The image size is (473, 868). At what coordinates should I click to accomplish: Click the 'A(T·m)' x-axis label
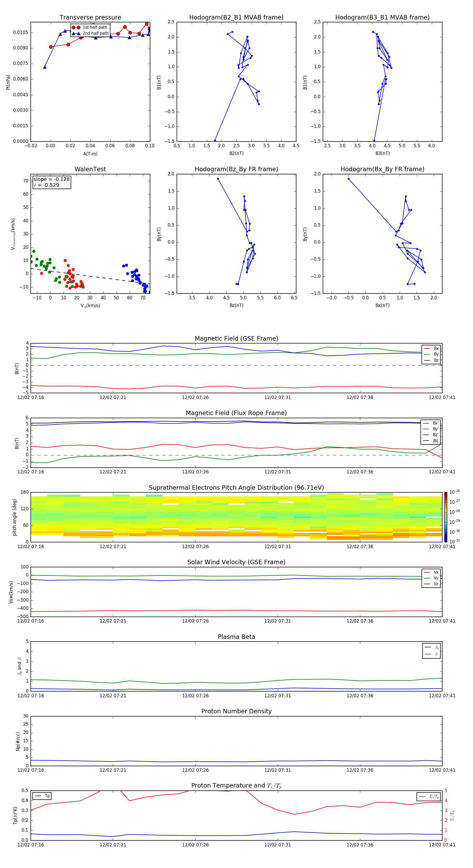90,154
